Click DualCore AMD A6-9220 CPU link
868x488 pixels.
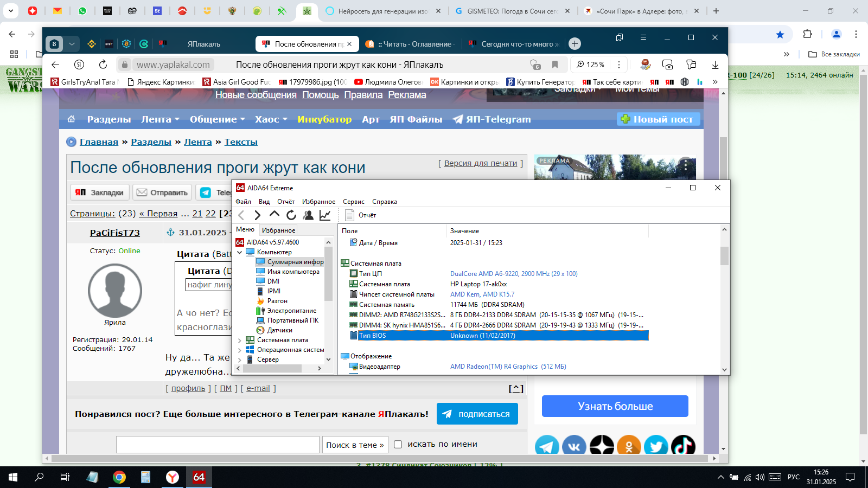(514, 274)
